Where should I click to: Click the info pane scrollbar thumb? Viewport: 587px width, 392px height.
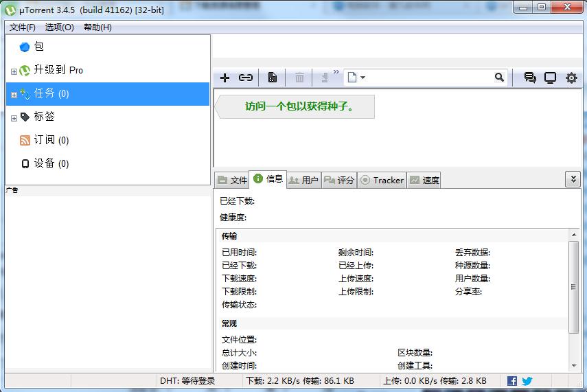point(573,287)
